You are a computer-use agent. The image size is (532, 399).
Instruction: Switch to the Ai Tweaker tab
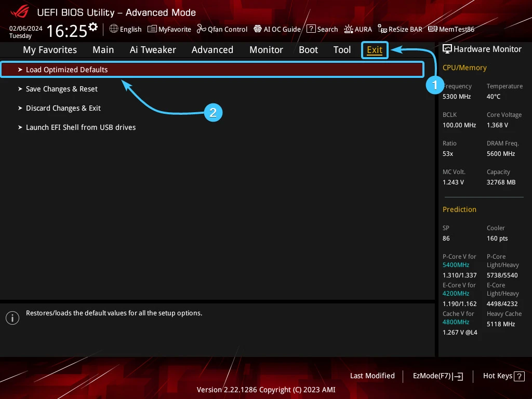point(153,50)
